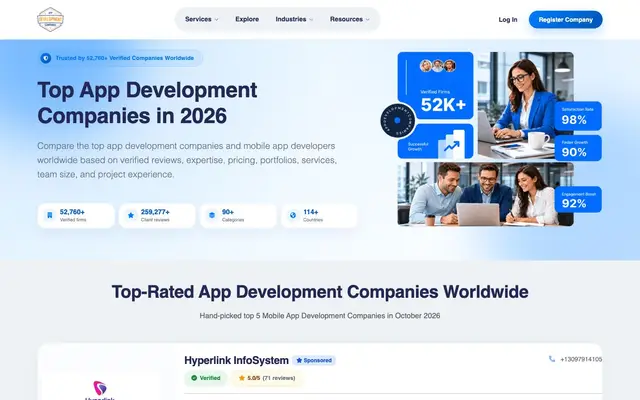The height and width of the screenshot is (400, 640).
Task: Click the Hyperlink InfoSystem company logo
Action: [x=100, y=390]
